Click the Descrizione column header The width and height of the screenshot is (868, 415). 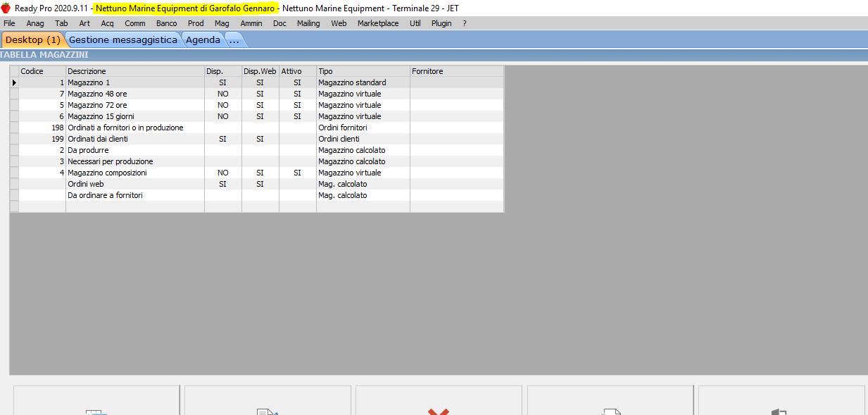tap(135, 71)
